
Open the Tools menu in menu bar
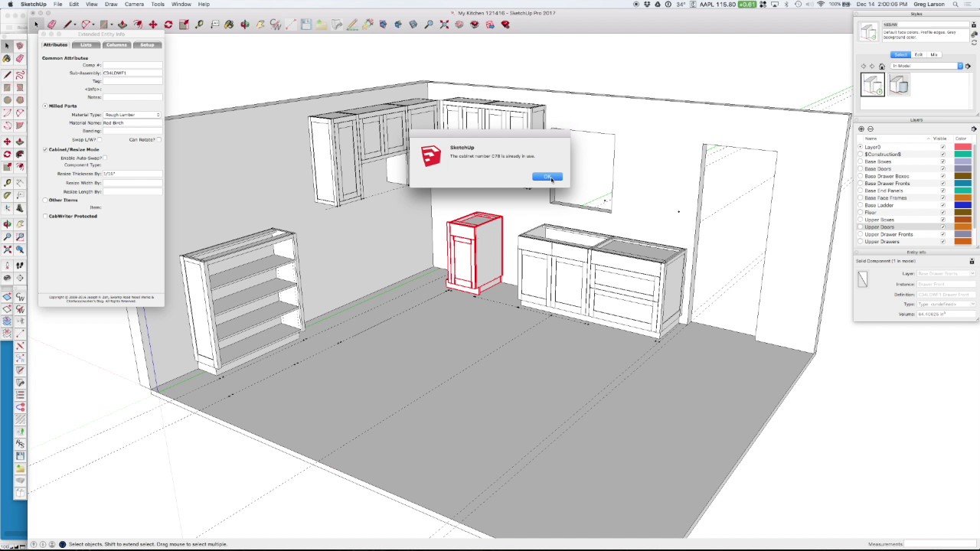[158, 5]
